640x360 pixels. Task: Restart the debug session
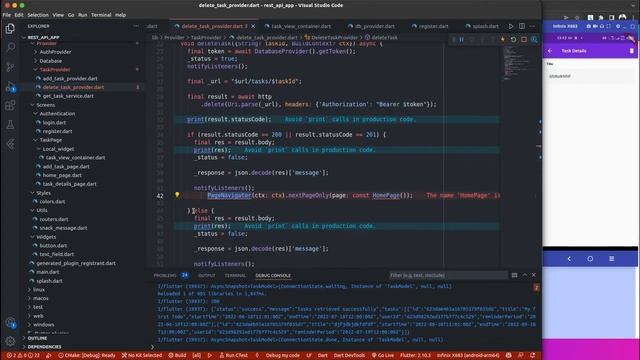(513, 40)
